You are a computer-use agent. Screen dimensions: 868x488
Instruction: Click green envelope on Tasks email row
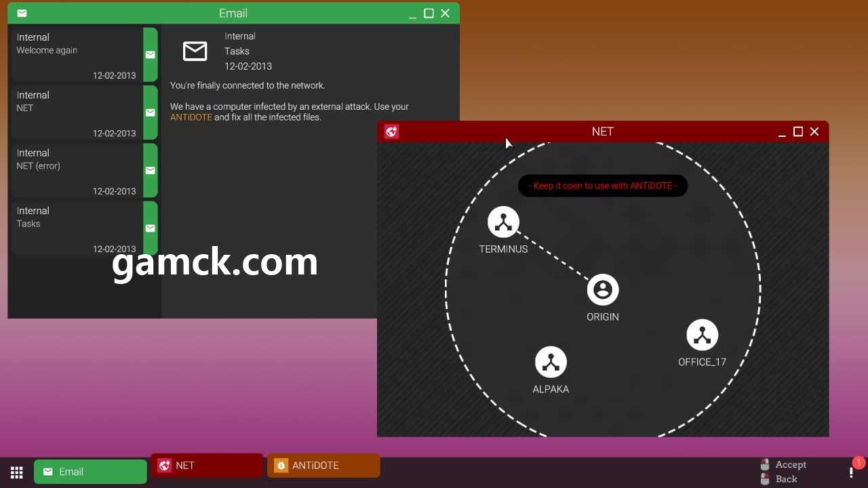click(x=151, y=228)
